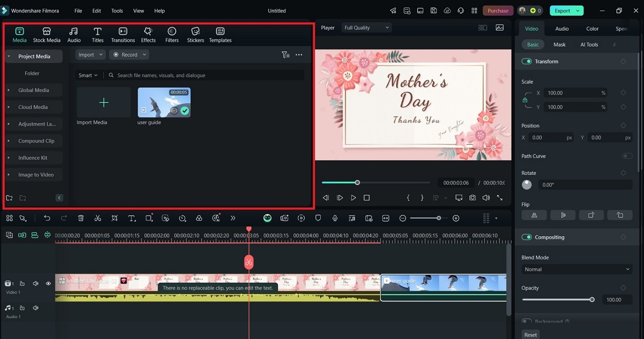Change the Full Quality player setting
Viewport: 644px width, 339px height.
tap(367, 28)
